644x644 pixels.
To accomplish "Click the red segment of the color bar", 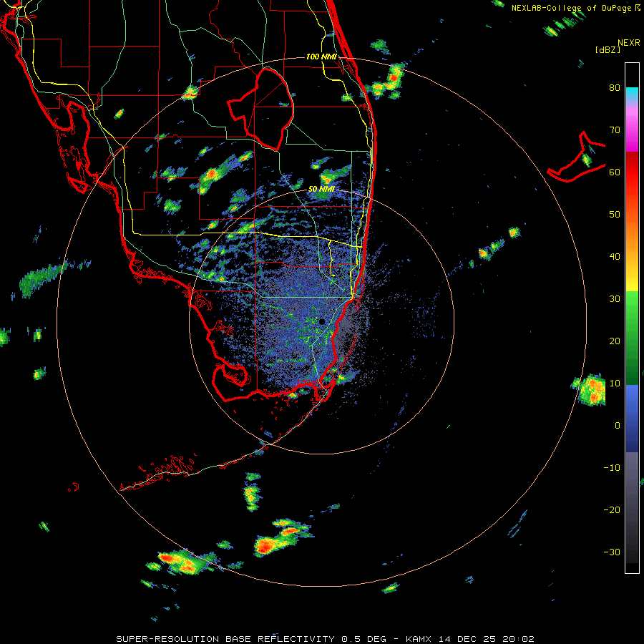I will coord(632,171).
